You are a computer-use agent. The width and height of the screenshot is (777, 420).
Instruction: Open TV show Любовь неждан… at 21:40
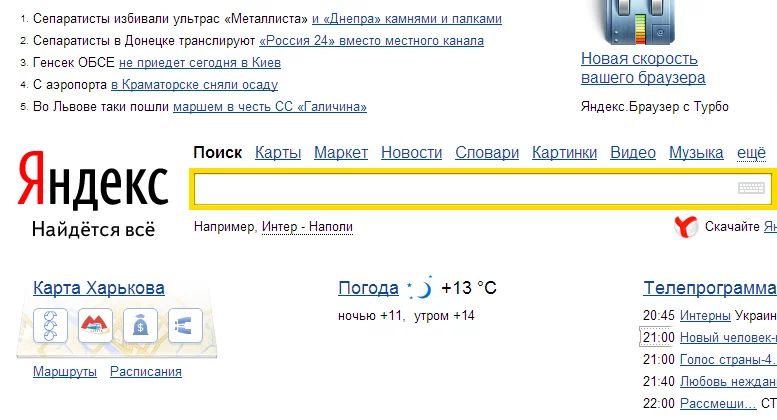(728, 381)
